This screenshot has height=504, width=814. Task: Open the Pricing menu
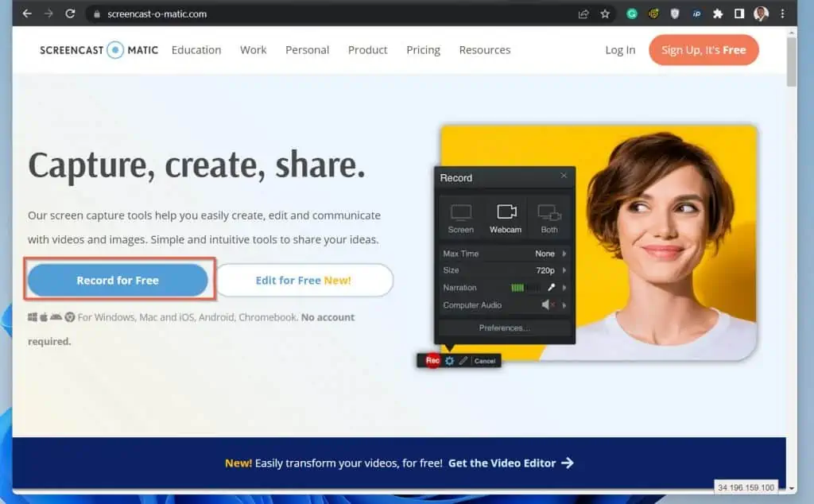423,49
